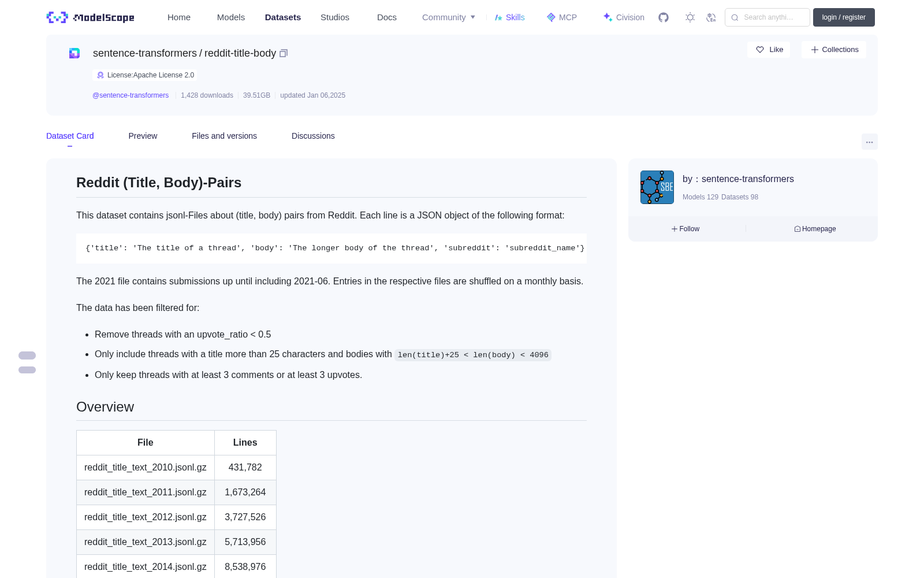This screenshot has width=924, height=578.
Task: Open the Datasets navigation item
Action: [x=283, y=17]
